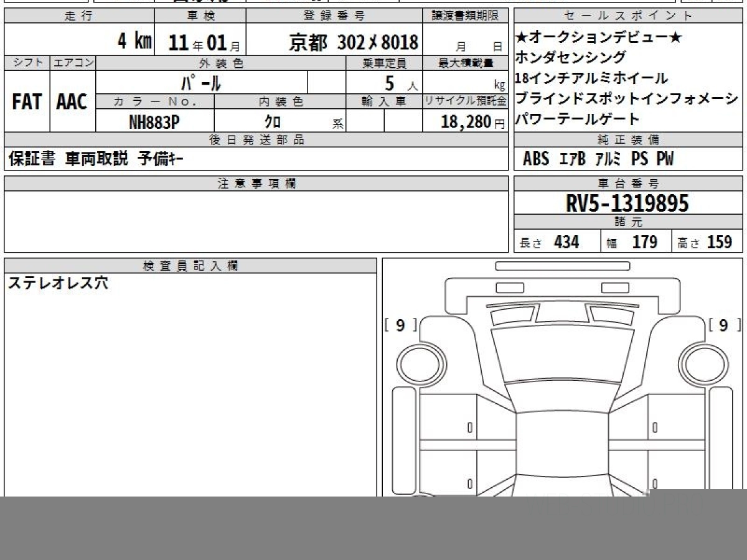Click the 4 km mileage value
The width and height of the screenshot is (747, 560).
click(x=134, y=42)
